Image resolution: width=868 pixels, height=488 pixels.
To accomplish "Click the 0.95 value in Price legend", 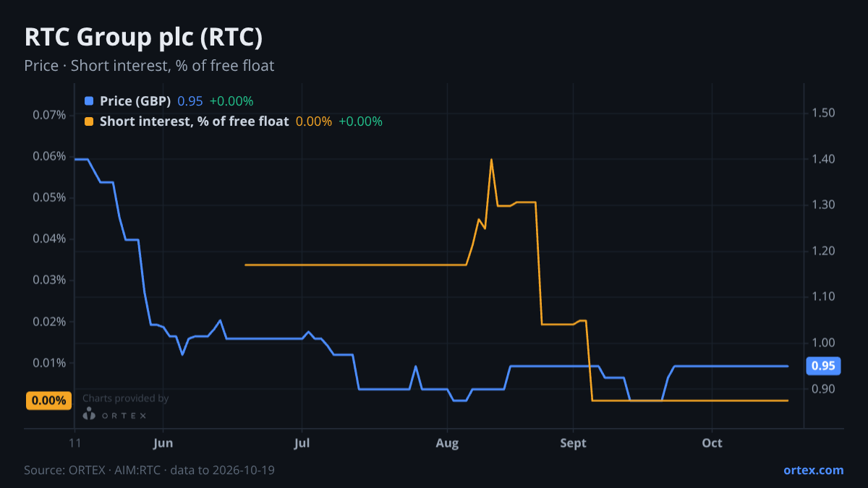I will [x=190, y=101].
